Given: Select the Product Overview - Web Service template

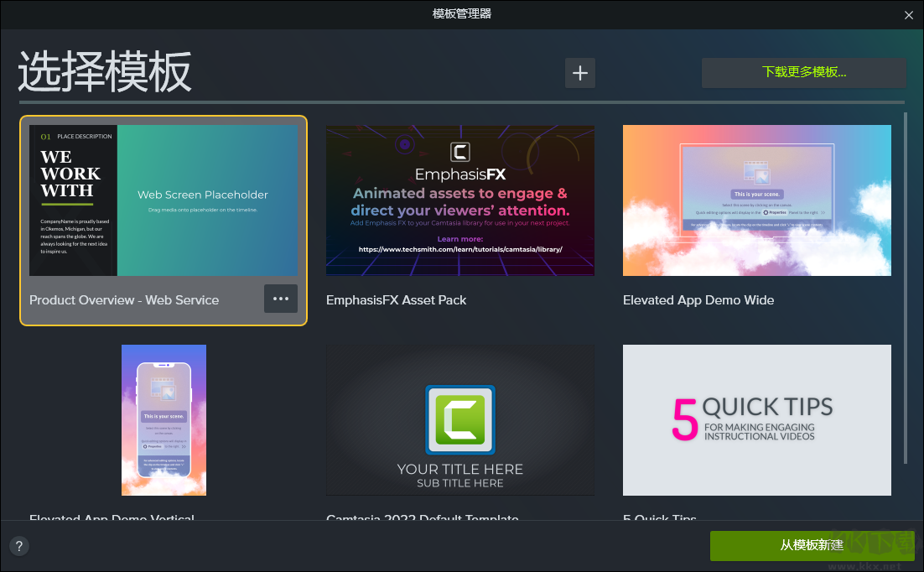Looking at the screenshot, I should click(x=164, y=200).
